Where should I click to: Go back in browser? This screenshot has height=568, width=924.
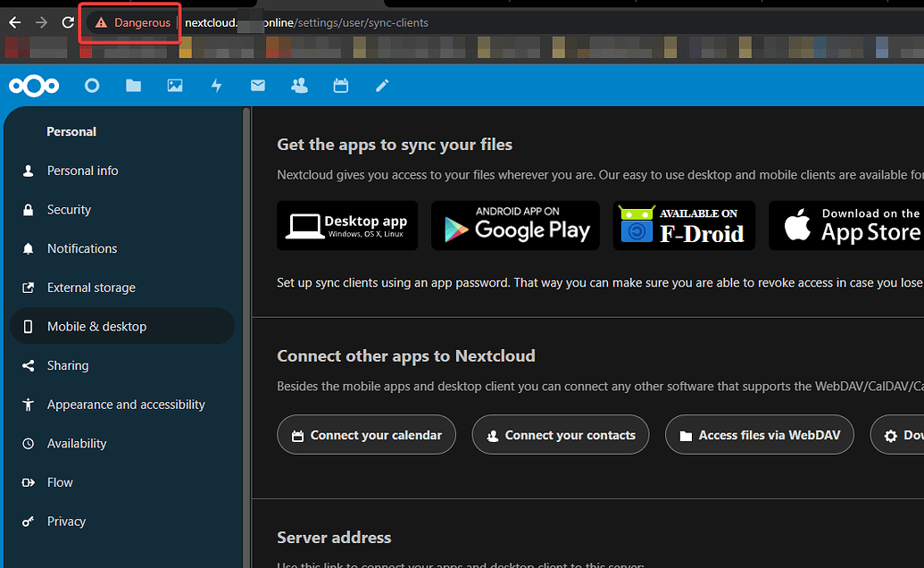coord(15,22)
